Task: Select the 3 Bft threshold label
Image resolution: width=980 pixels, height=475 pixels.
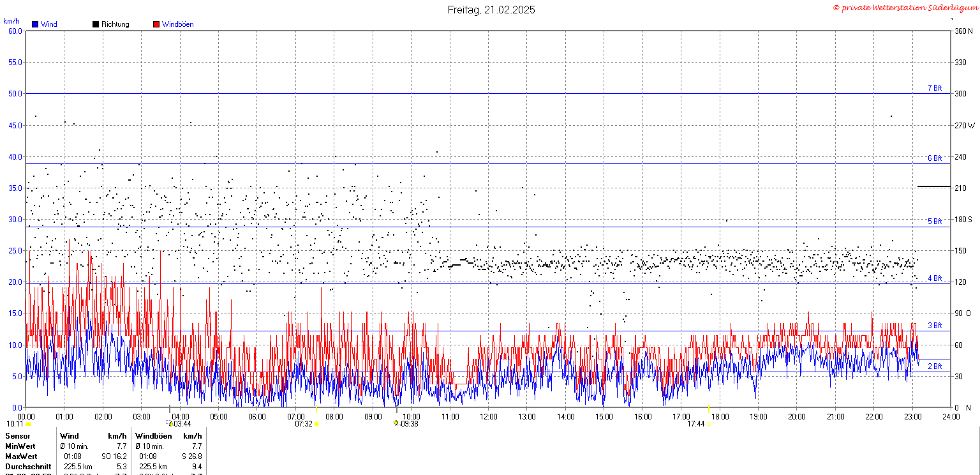Action: pyautogui.click(x=935, y=326)
